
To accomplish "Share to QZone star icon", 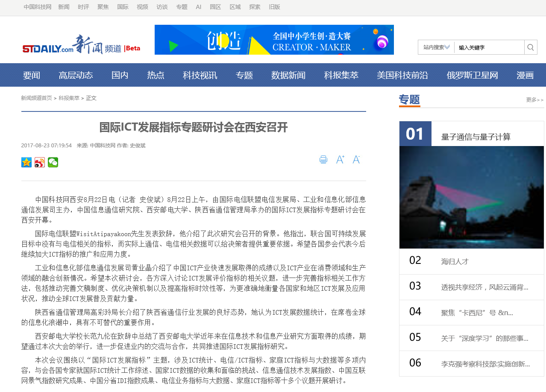I will [26, 162].
